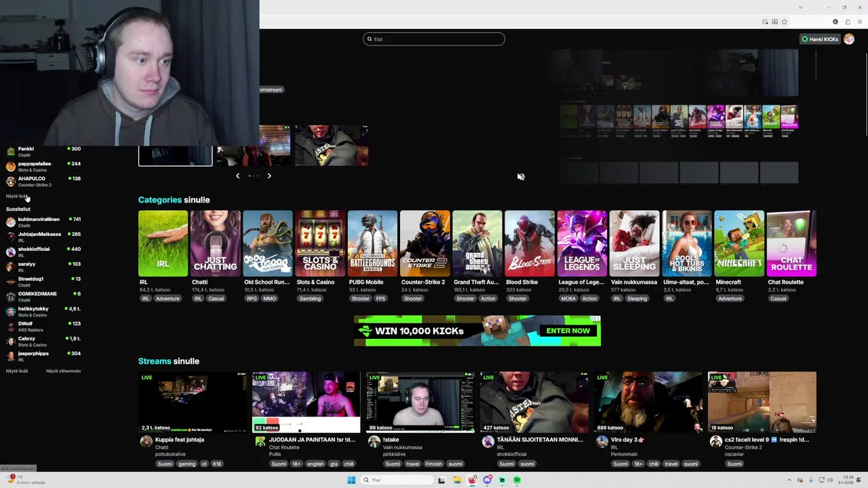Open the 'cs2 faceit level 9' stream thumbnail
Screen dimensions: 868x488
click(762, 402)
